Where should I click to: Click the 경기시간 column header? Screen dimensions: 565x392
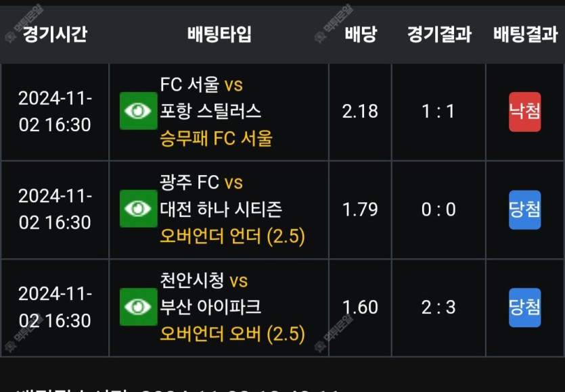[55, 34]
